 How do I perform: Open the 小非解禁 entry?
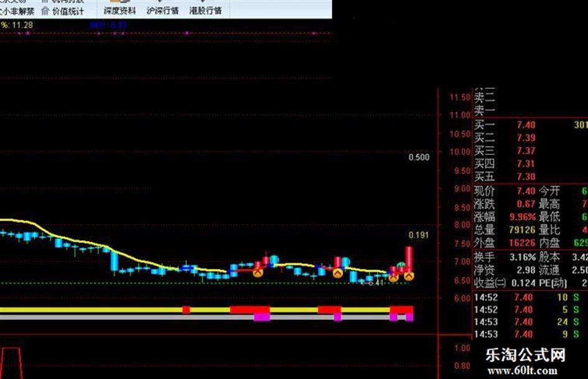(17, 11)
